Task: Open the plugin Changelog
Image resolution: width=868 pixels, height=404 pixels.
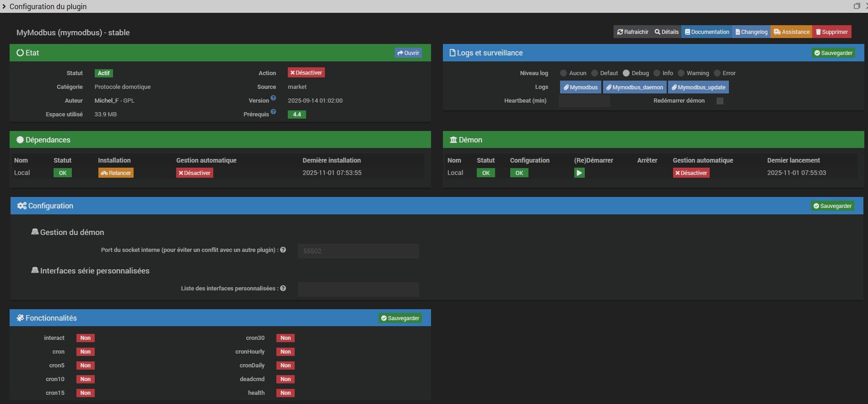Action: point(751,32)
